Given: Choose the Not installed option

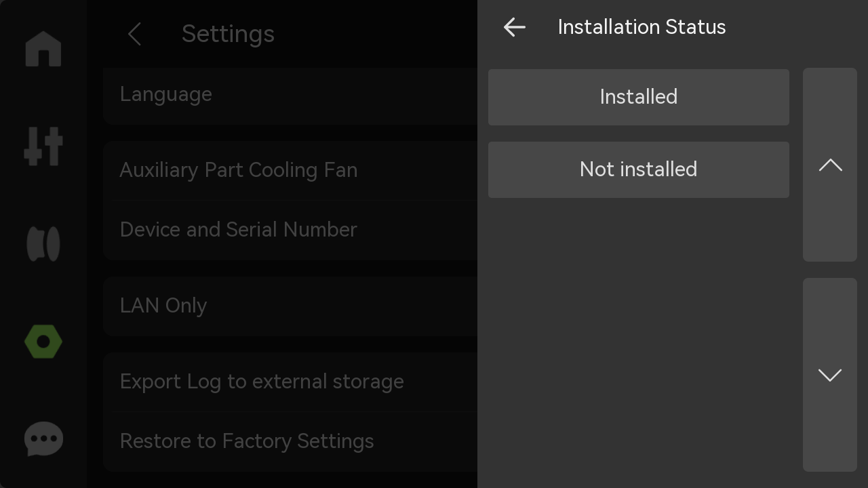Looking at the screenshot, I should click(639, 169).
